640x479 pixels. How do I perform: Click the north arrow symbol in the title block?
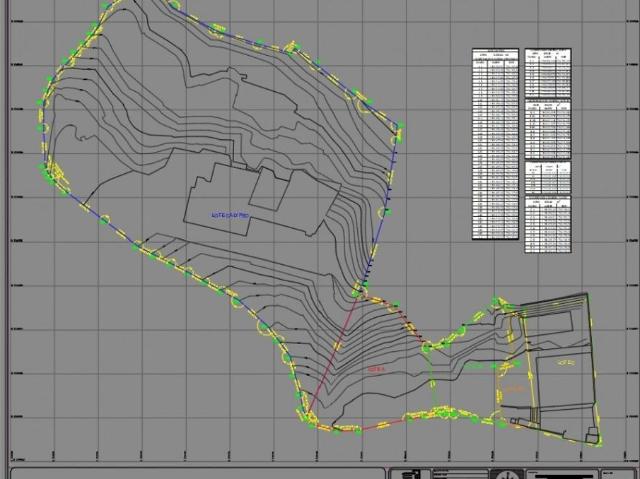(x=507, y=475)
